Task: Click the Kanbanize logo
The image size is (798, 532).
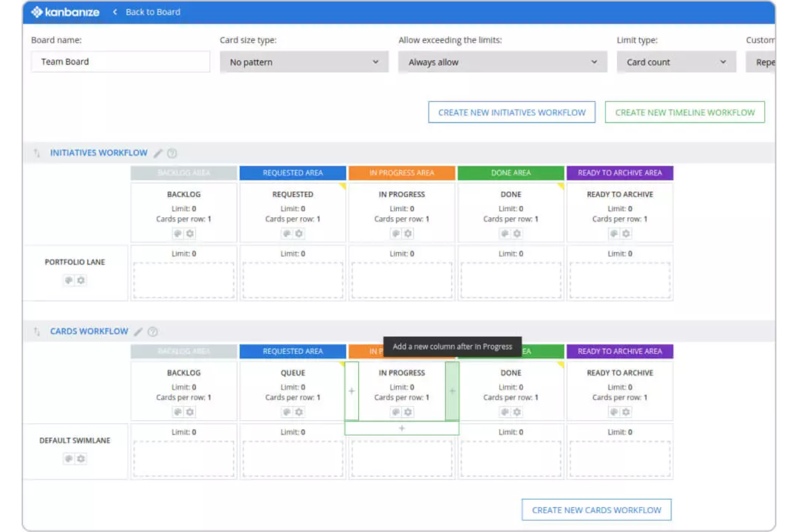Action: coord(65,11)
